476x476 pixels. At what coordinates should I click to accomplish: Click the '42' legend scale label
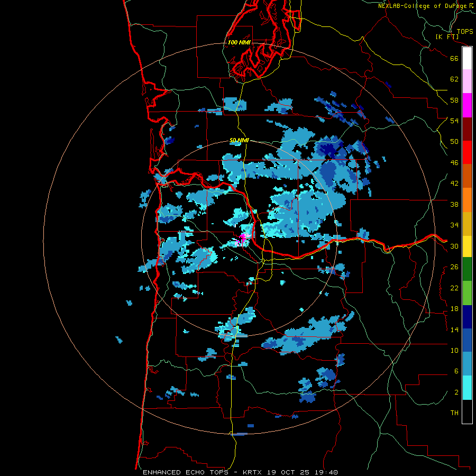tap(454, 184)
